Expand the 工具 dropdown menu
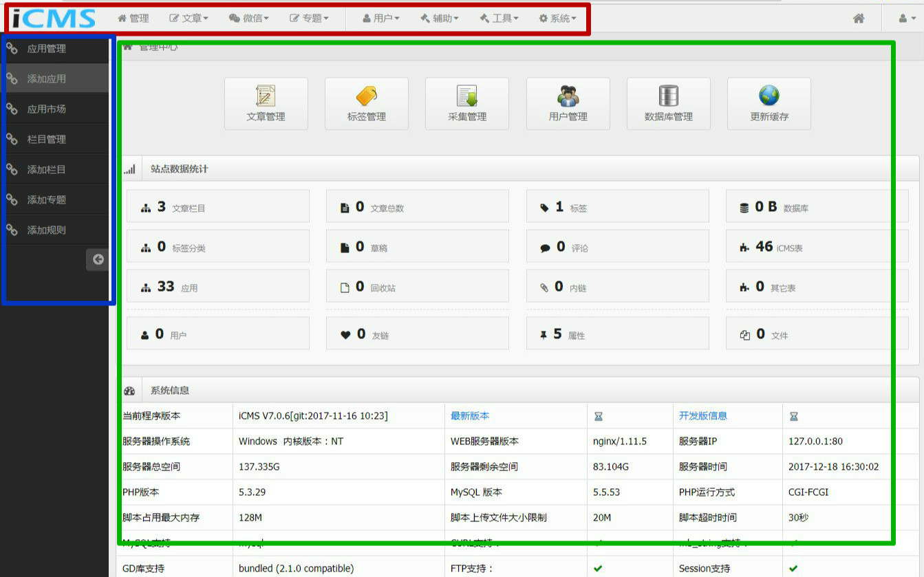Viewport: 924px width, 577px height. point(499,19)
